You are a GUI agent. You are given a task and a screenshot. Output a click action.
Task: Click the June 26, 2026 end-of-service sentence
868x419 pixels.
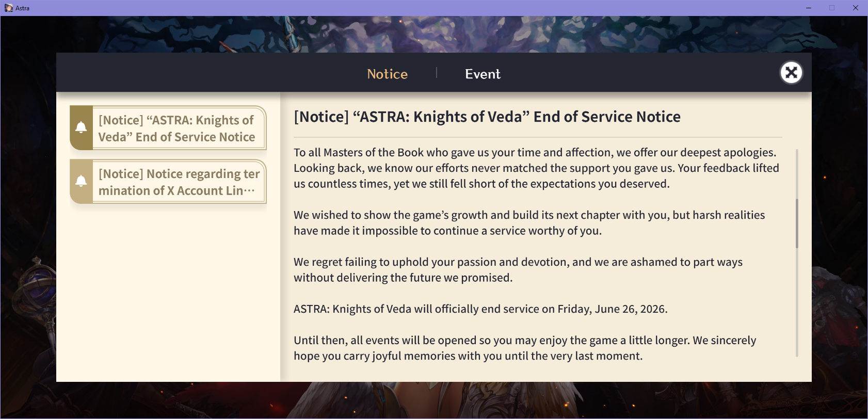(480, 309)
